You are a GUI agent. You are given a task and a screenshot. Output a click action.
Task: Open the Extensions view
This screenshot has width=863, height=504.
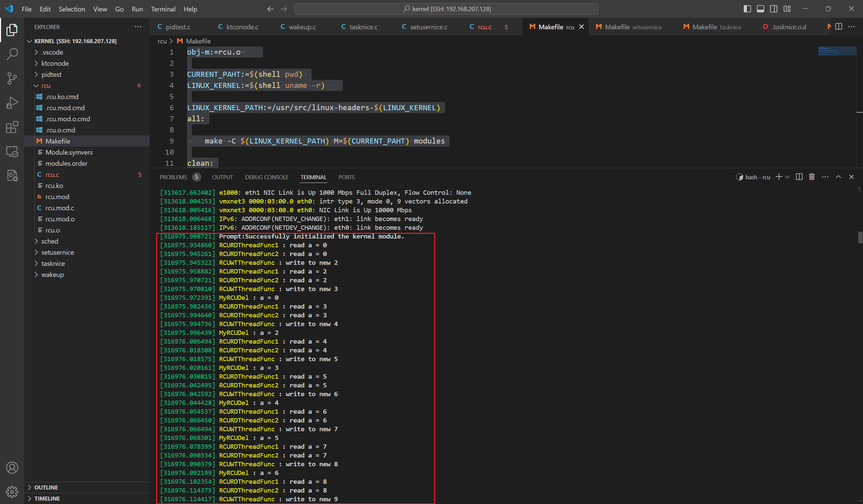point(12,127)
